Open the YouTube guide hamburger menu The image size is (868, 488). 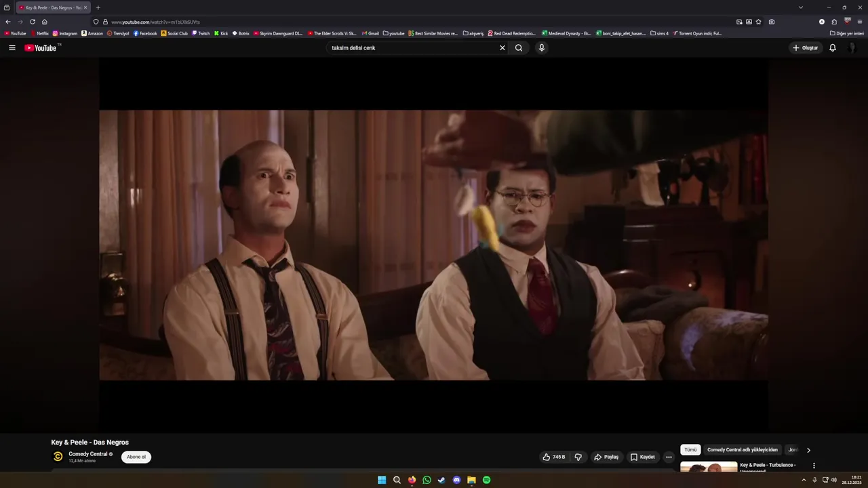tap(12, 47)
